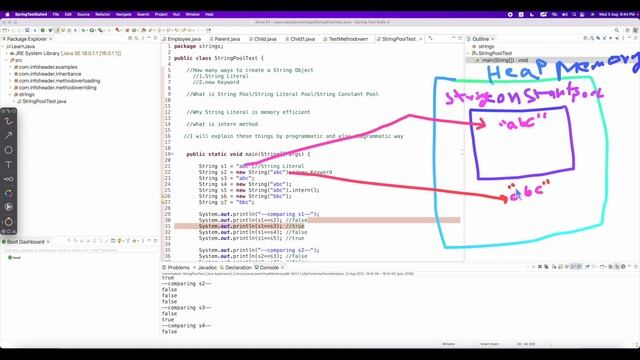Click the date and time in menu bar
This screenshot has height=360, width=640.
point(617,14)
